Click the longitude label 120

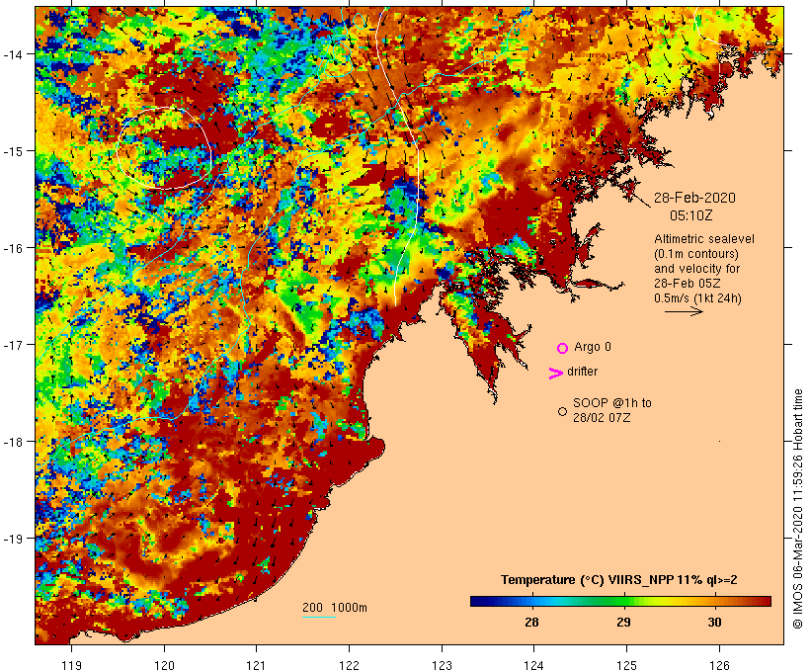coord(164,665)
